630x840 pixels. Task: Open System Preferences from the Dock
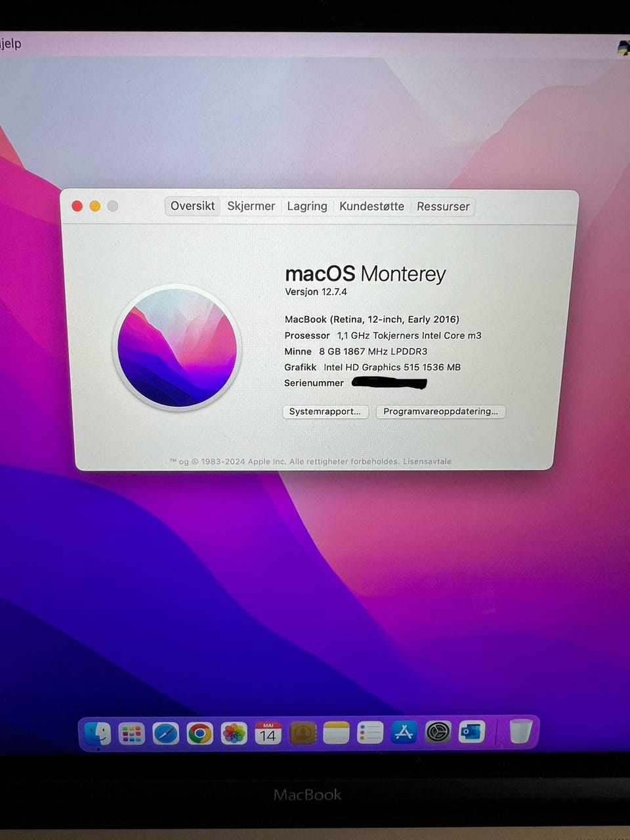[438, 732]
